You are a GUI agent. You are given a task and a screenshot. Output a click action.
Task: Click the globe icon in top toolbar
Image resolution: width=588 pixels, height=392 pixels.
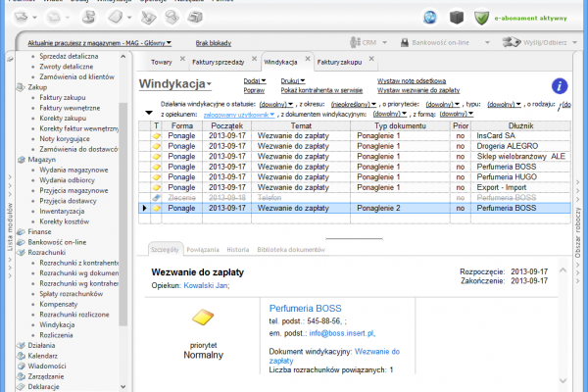pyautogui.click(x=430, y=17)
